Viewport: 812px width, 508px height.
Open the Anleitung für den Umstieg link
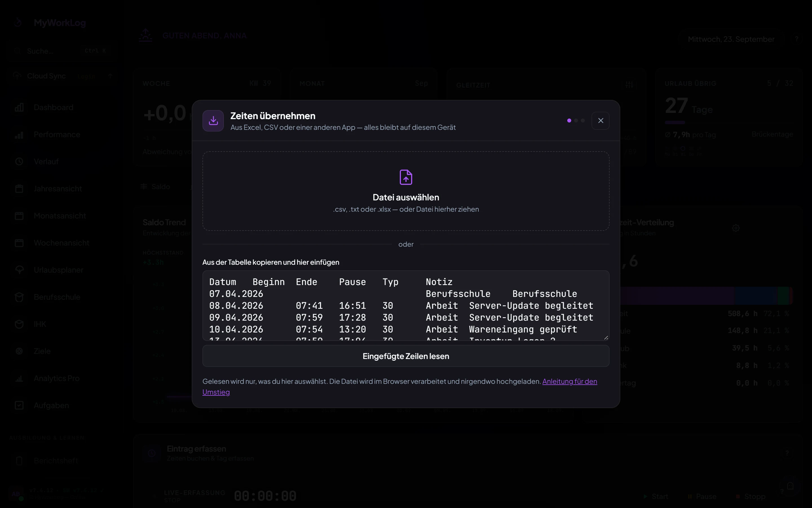pos(570,382)
